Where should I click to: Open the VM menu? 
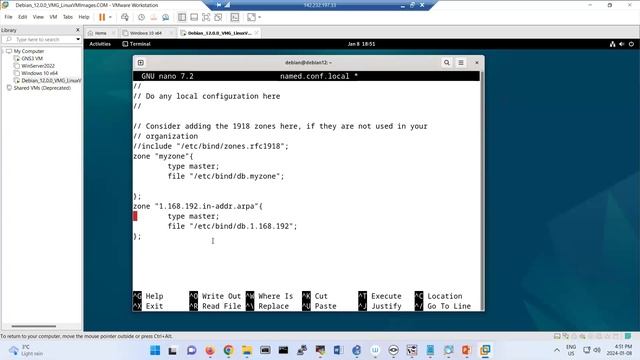click(x=53, y=17)
